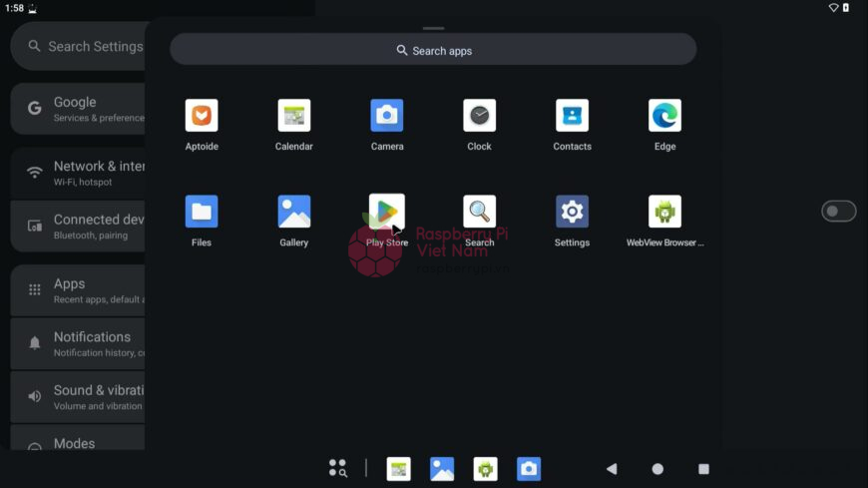
Task: Open Gallery from the taskbar
Action: pos(442,469)
